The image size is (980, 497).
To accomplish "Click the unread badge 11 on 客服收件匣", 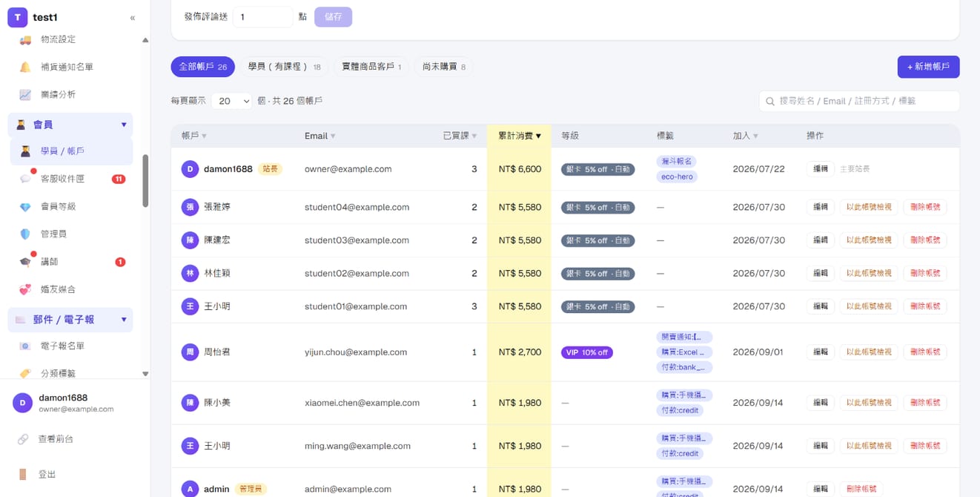I will 118,179.
